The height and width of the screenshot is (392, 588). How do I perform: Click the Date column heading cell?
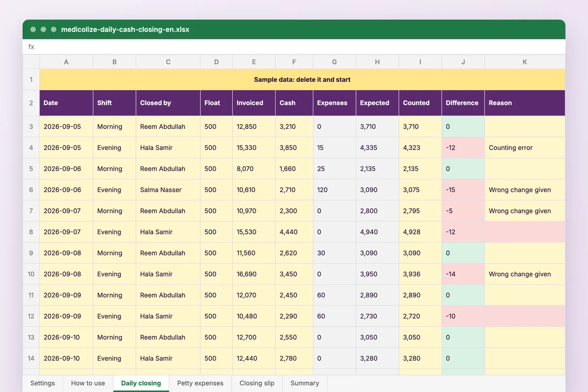(x=66, y=103)
